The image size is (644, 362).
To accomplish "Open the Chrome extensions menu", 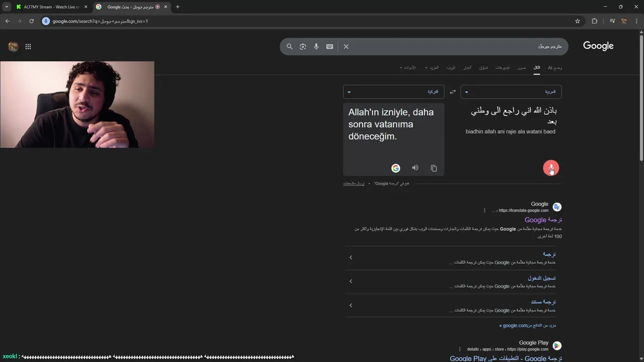I will coord(594,21).
